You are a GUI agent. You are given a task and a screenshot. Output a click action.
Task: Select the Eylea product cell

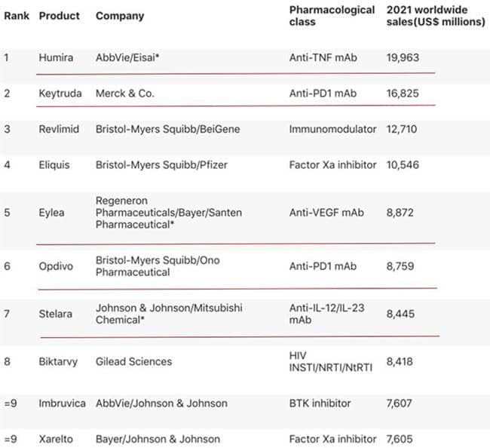[52, 213]
